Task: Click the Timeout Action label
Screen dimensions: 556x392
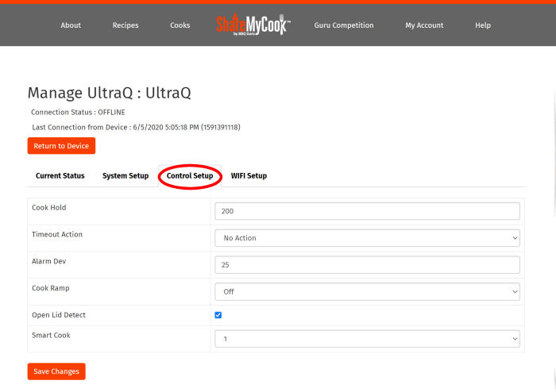Action: pyautogui.click(x=57, y=234)
